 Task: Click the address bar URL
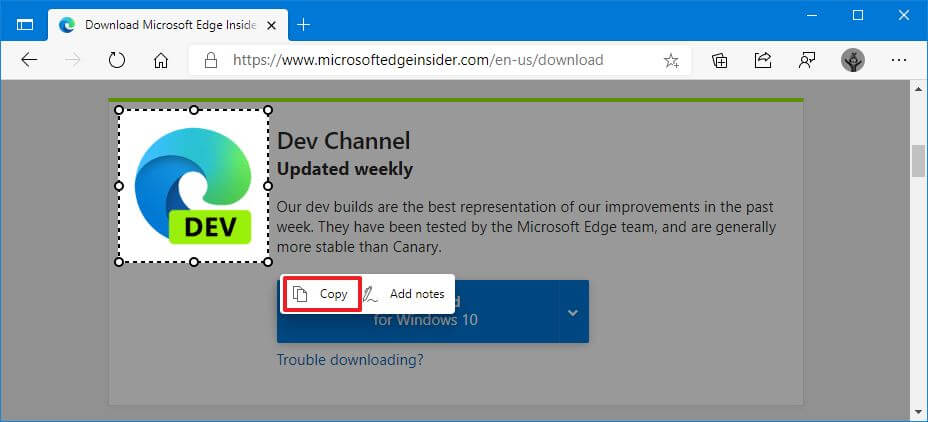click(418, 60)
